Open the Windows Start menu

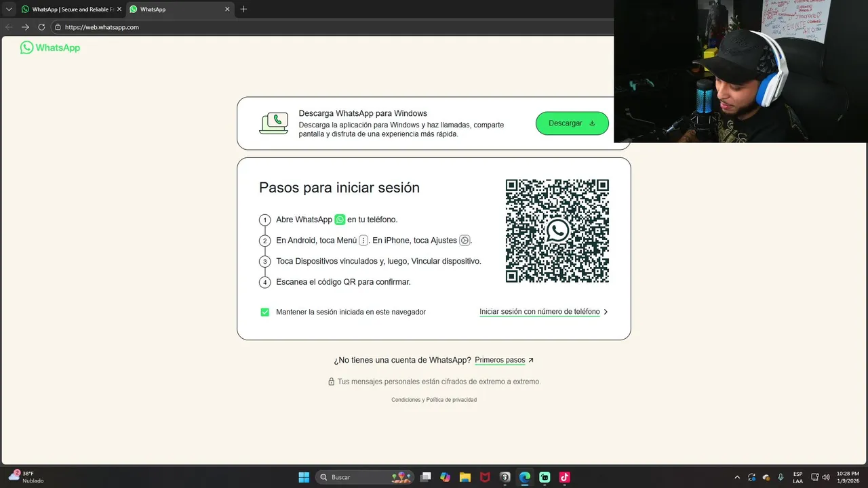[x=304, y=477]
